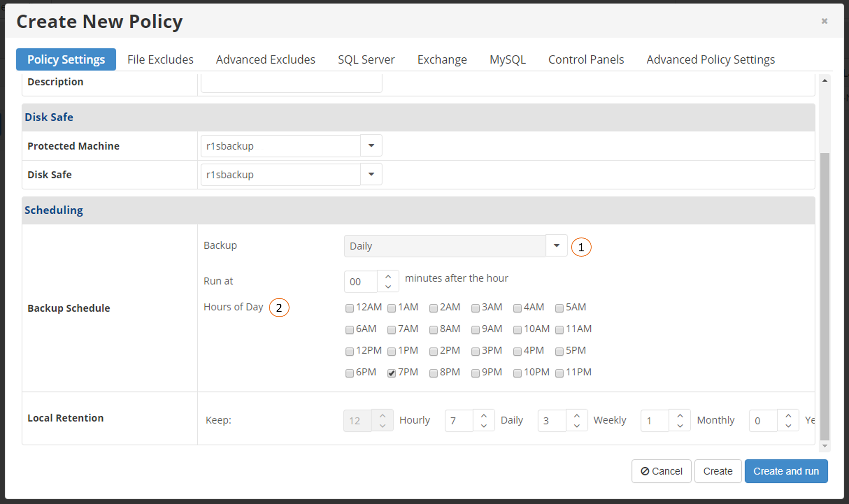Image resolution: width=849 pixels, height=504 pixels.
Task: Click the Cancel button
Action: (x=662, y=471)
